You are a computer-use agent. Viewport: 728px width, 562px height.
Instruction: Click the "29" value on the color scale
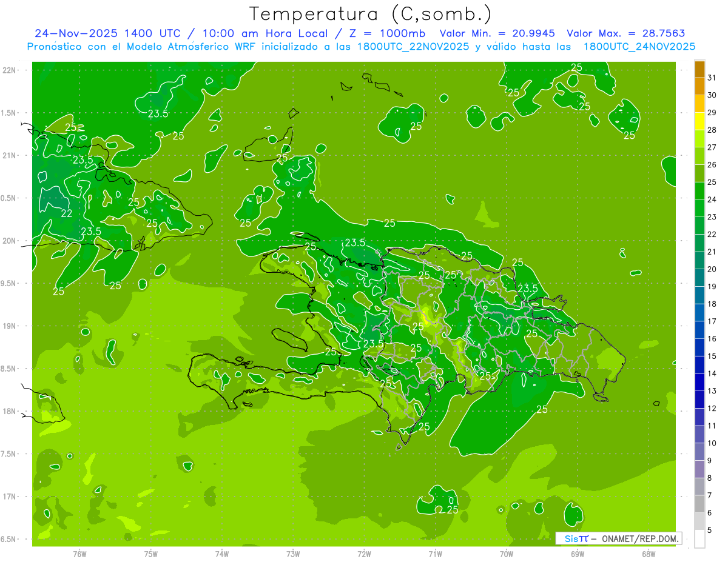point(712,112)
